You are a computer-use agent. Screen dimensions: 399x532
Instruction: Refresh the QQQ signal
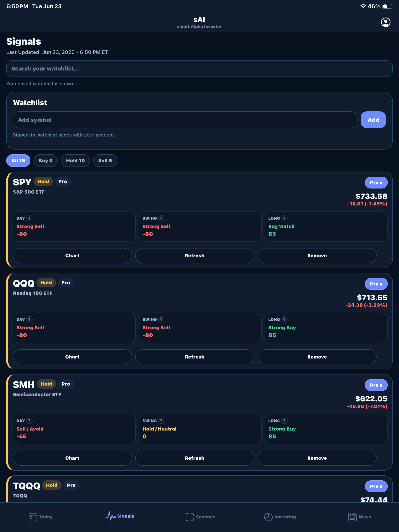(194, 357)
